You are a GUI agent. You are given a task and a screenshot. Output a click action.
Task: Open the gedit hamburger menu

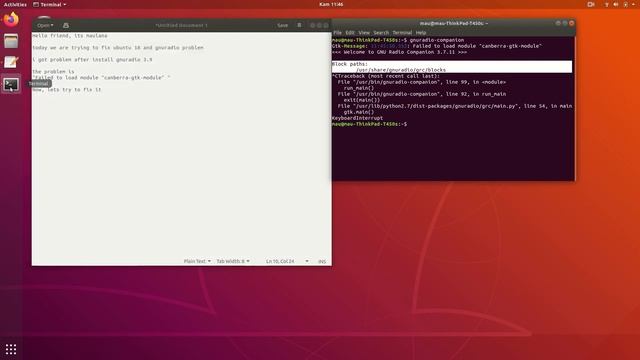pos(299,25)
